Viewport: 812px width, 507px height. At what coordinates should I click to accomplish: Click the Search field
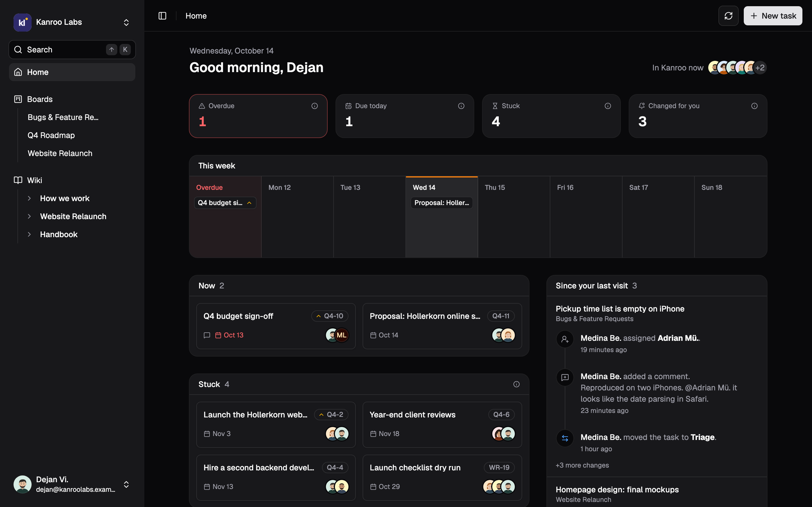tap(72, 50)
